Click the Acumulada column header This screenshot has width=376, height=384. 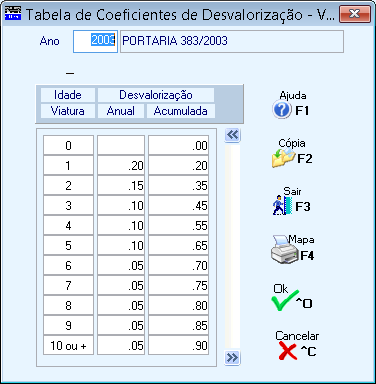pyautogui.click(x=181, y=111)
